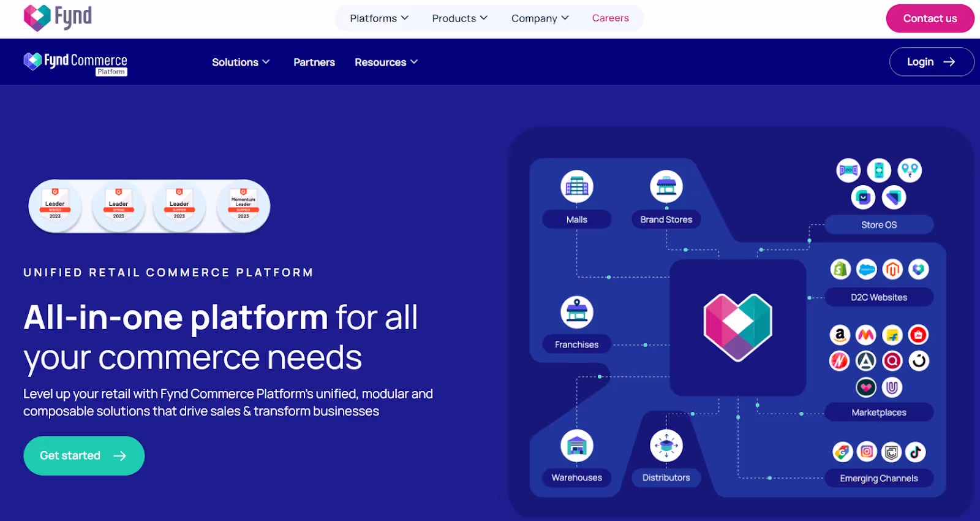Click the Franchises store icon
The height and width of the screenshot is (521, 980).
click(x=576, y=312)
